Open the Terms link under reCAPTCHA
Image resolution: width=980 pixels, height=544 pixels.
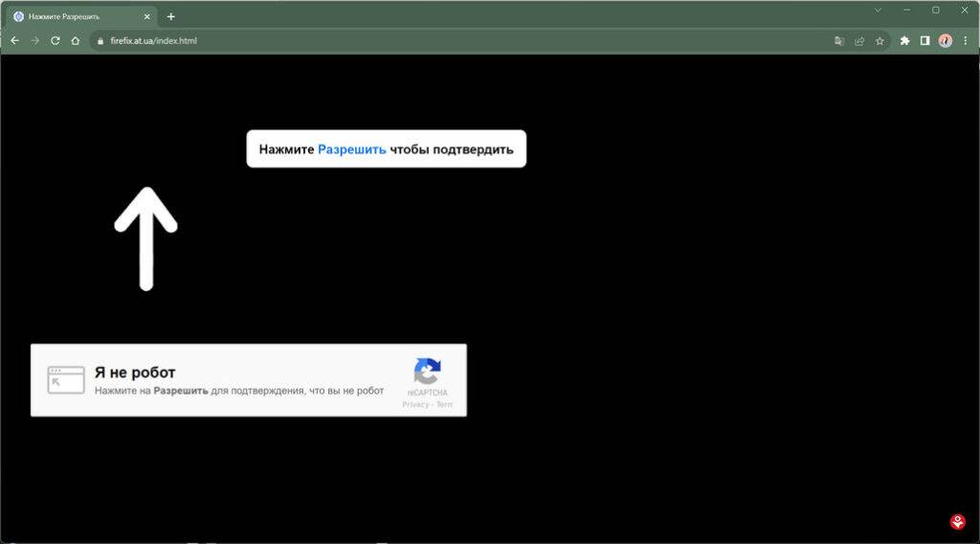pyautogui.click(x=444, y=404)
